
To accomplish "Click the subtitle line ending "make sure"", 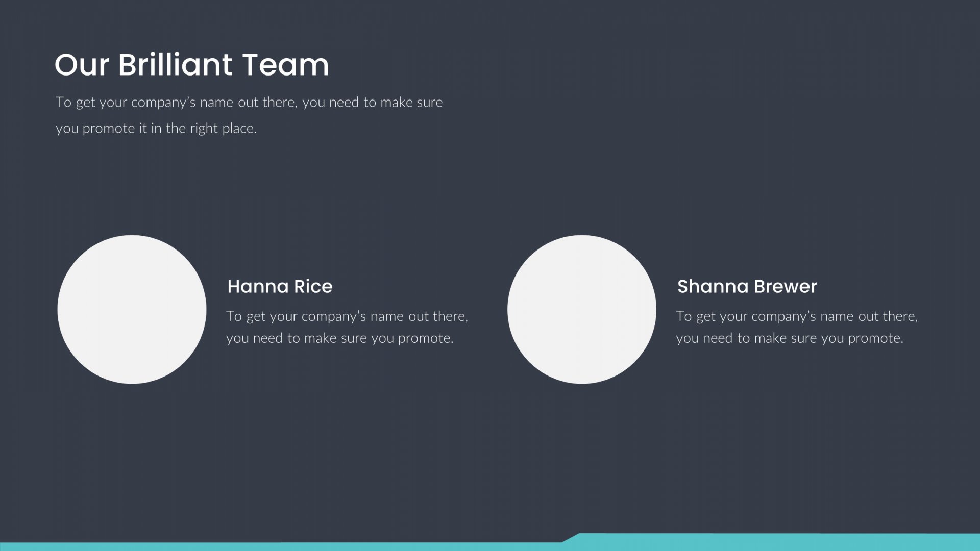I will coord(249,102).
